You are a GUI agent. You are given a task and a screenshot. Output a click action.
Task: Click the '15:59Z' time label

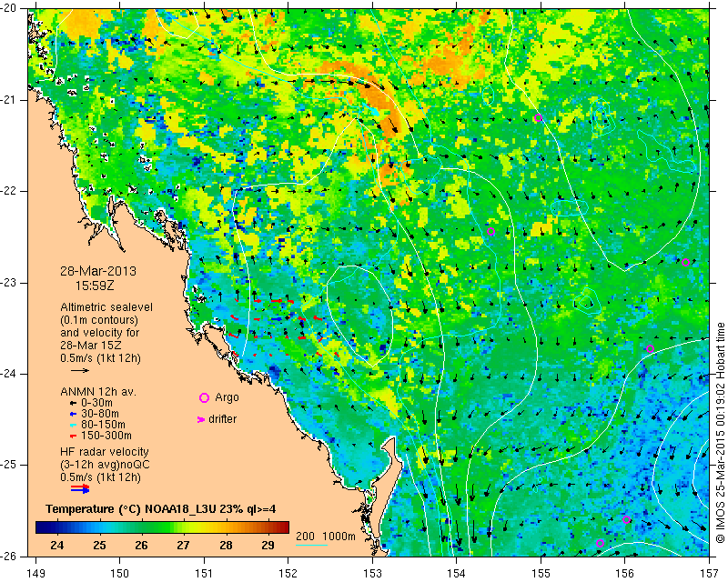click(95, 286)
